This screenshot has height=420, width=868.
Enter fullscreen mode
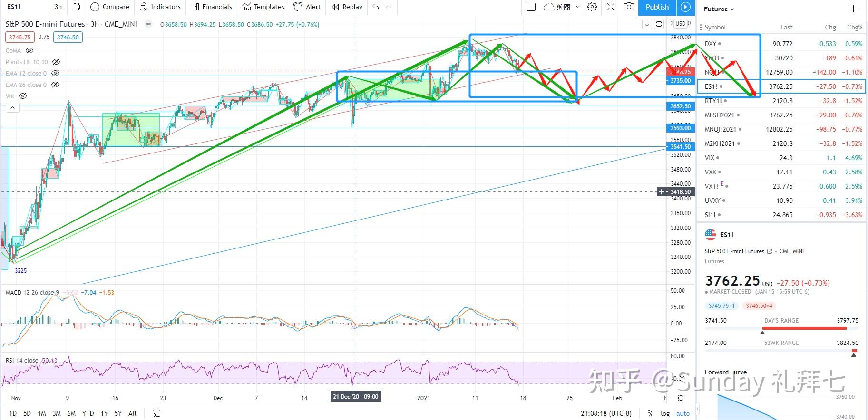(611, 7)
